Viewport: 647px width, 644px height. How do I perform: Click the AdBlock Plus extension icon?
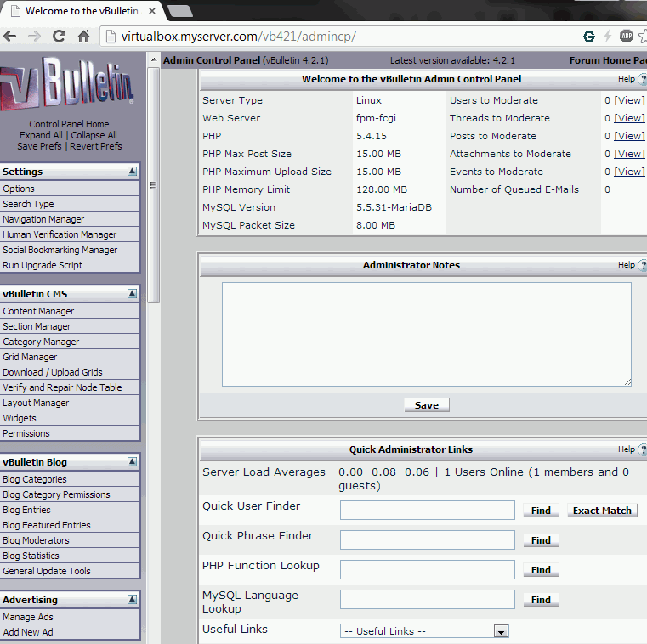[627, 37]
